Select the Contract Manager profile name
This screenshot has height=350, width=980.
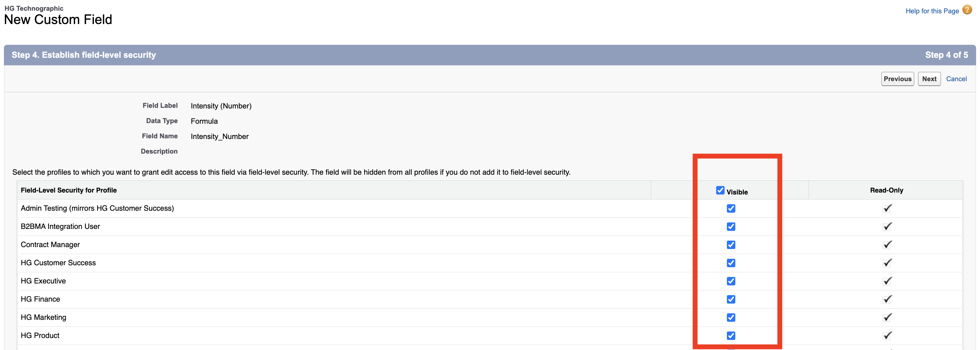click(50, 245)
